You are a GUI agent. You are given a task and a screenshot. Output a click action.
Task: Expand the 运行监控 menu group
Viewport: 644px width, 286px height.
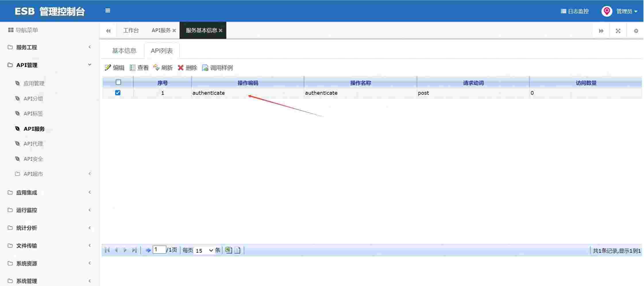49,210
